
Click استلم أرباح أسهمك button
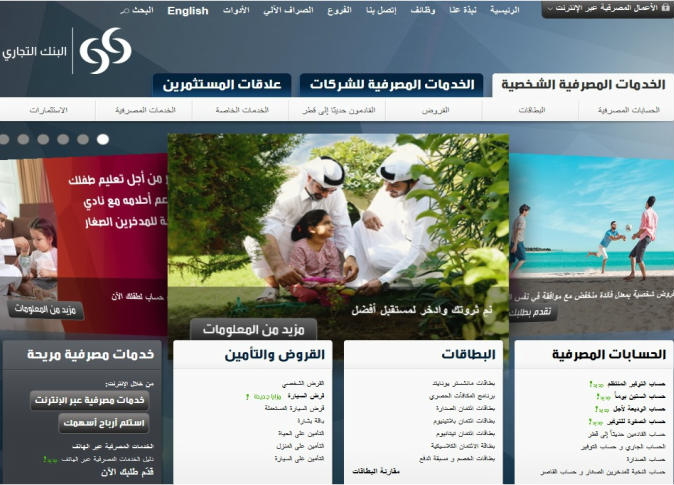[104, 423]
